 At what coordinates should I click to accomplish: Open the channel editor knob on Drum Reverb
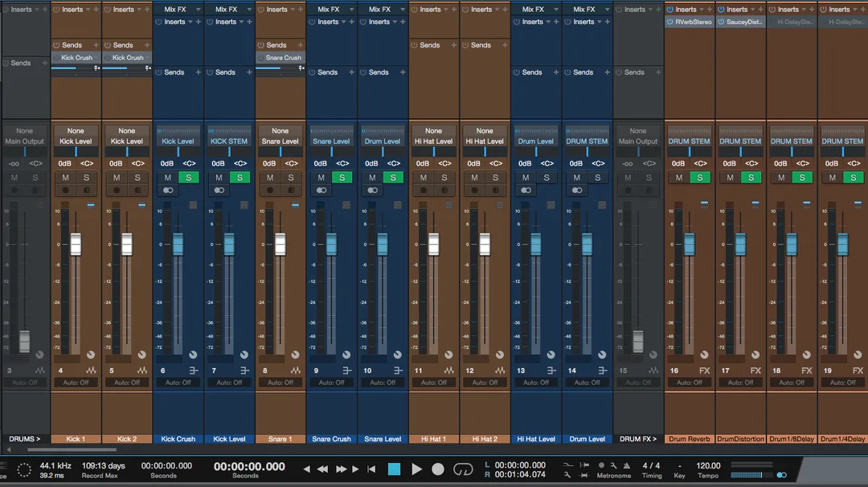click(704, 354)
